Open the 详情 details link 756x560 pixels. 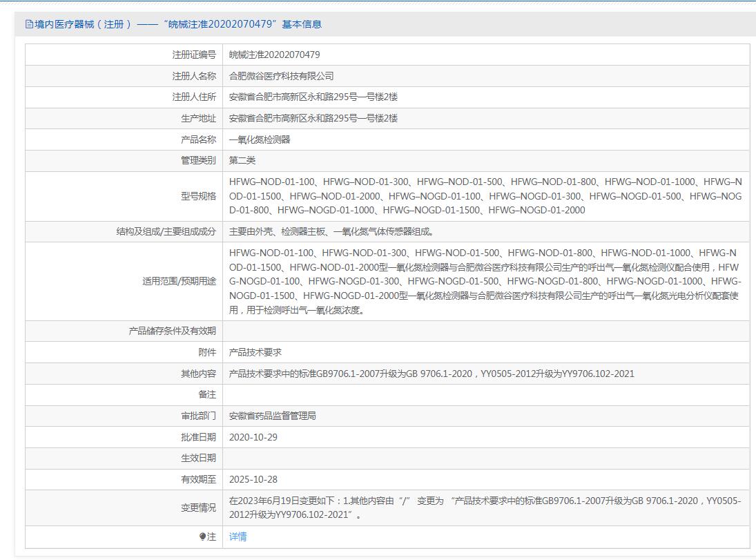238,537
